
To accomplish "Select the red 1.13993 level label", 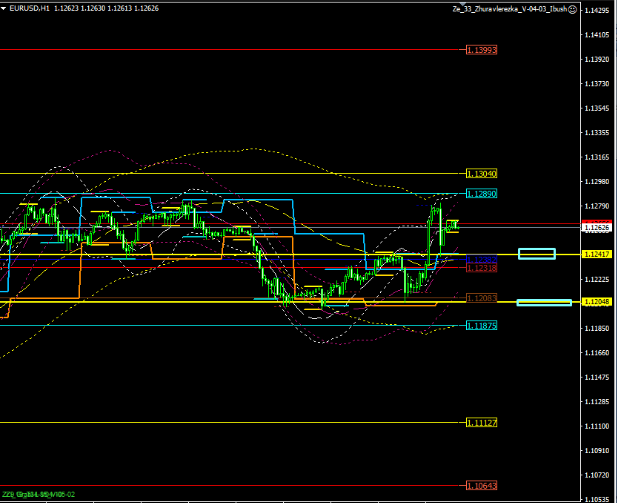I will [x=482, y=49].
